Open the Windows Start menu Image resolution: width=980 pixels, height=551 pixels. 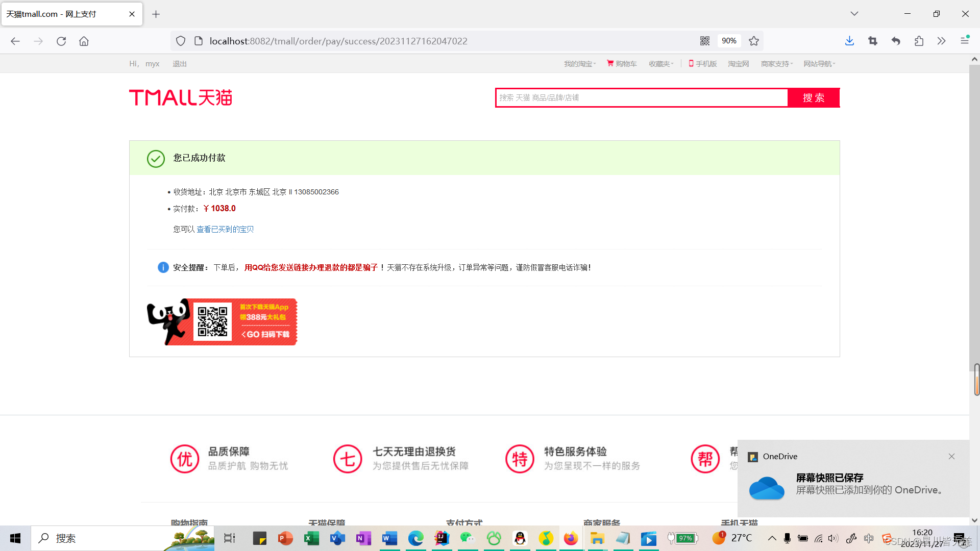tap(15, 538)
